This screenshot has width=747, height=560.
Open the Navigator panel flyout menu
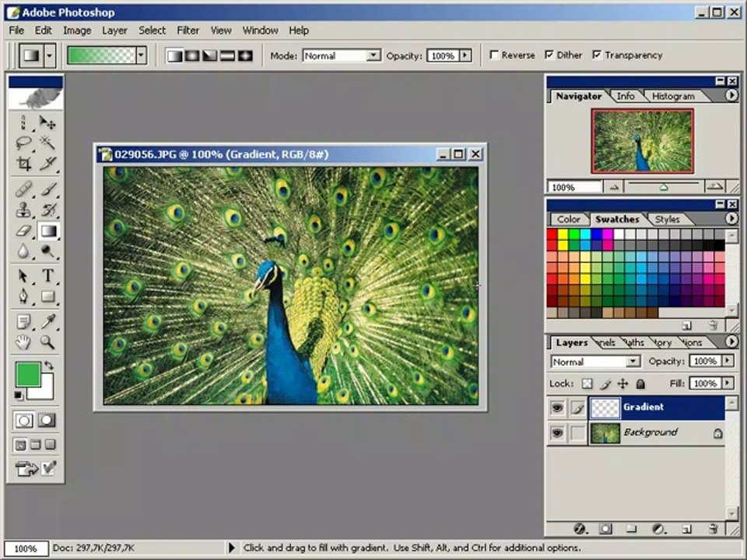(x=731, y=95)
